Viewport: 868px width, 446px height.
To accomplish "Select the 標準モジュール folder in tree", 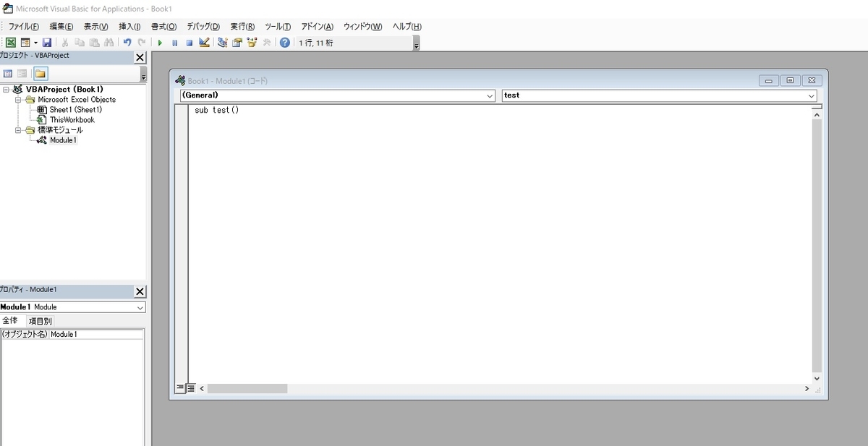I will pyautogui.click(x=60, y=130).
